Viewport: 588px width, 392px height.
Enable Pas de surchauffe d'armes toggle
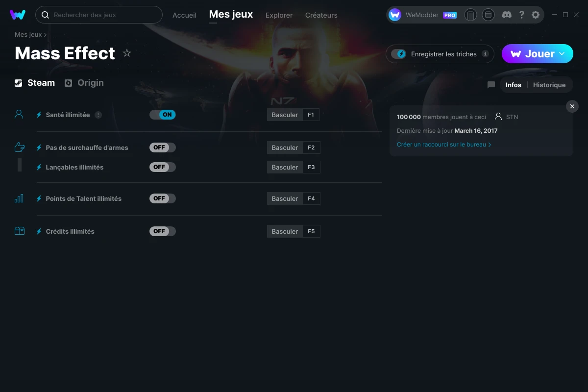click(x=163, y=147)
